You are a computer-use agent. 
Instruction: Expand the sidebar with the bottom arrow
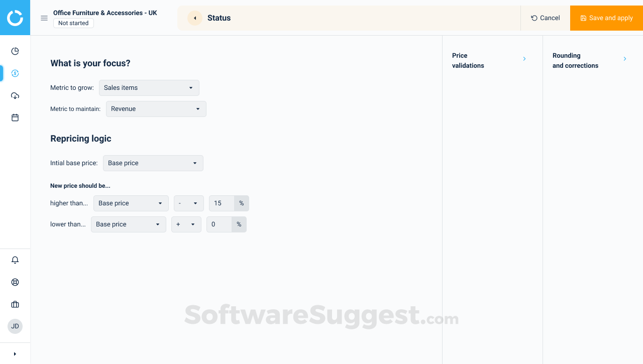pos(15,353)
